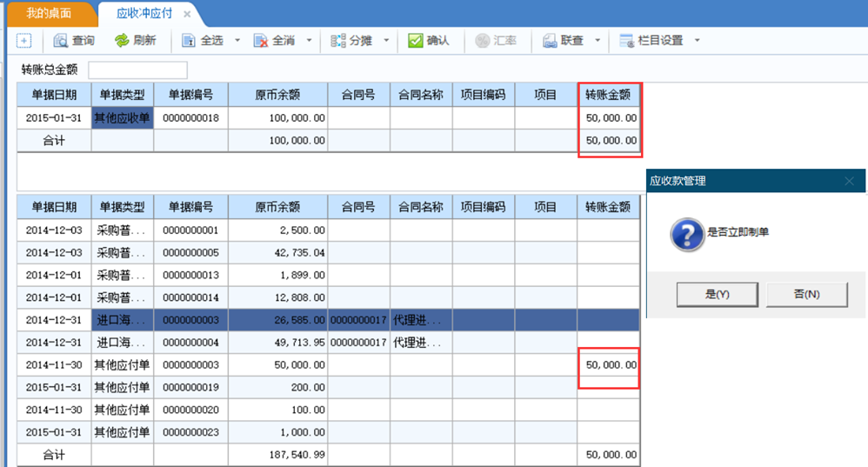Click lower table 合计 row label
The image size is (868, 467).
tap(54, 455)
